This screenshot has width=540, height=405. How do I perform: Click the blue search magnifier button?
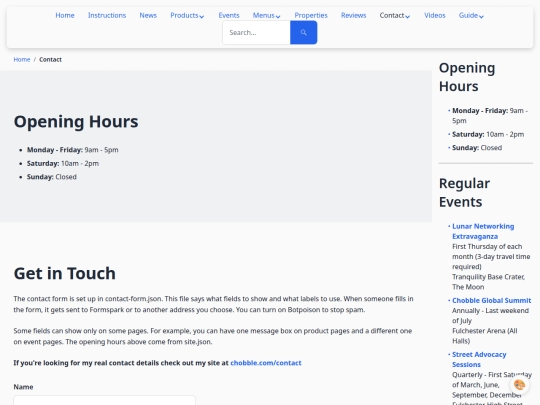point(303,32)
